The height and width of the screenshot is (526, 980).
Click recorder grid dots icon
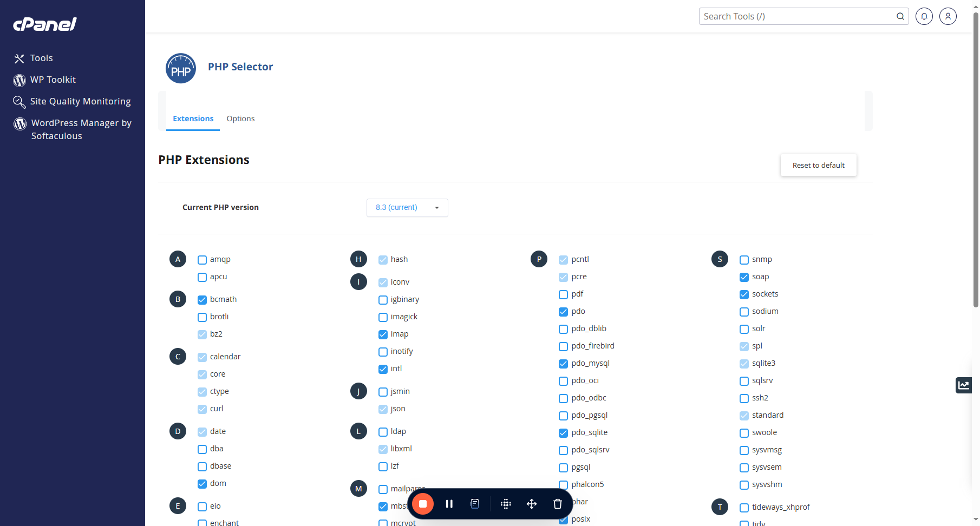[x=506, y=504]
